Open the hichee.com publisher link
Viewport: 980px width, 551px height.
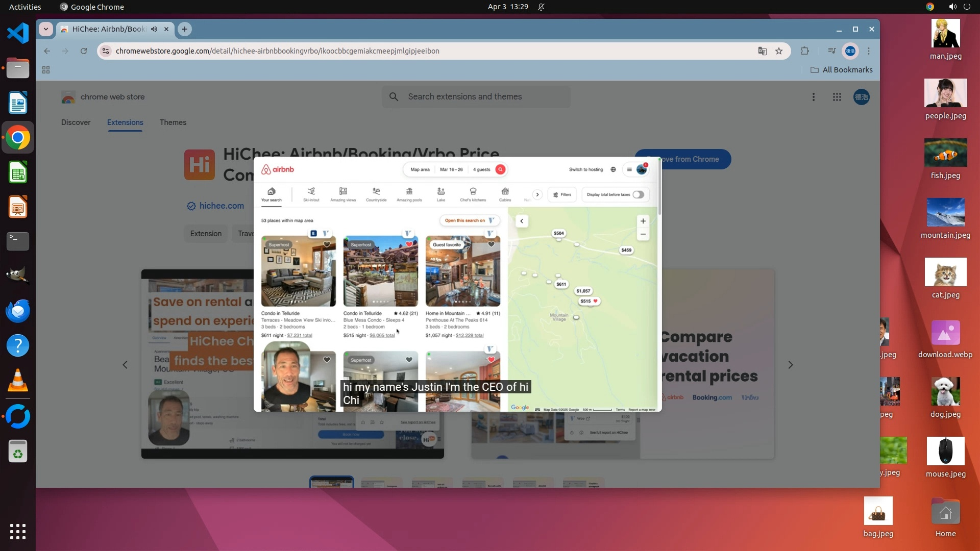[x=221, y=206]
